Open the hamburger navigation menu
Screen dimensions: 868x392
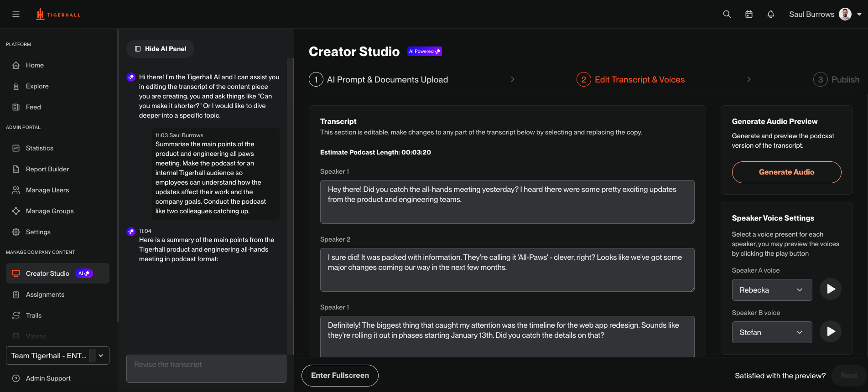(x=16, y=14)
